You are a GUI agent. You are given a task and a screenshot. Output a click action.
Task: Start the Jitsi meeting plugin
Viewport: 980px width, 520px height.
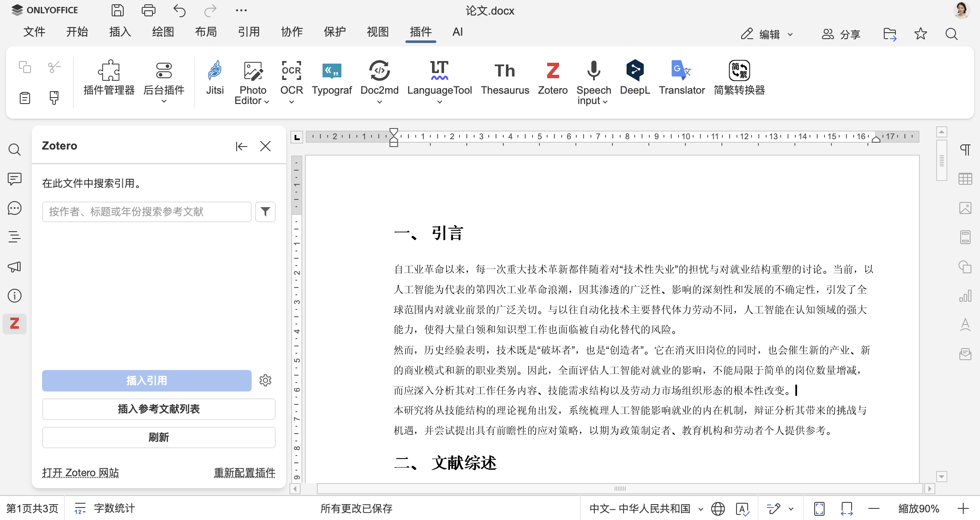point(215,80)
